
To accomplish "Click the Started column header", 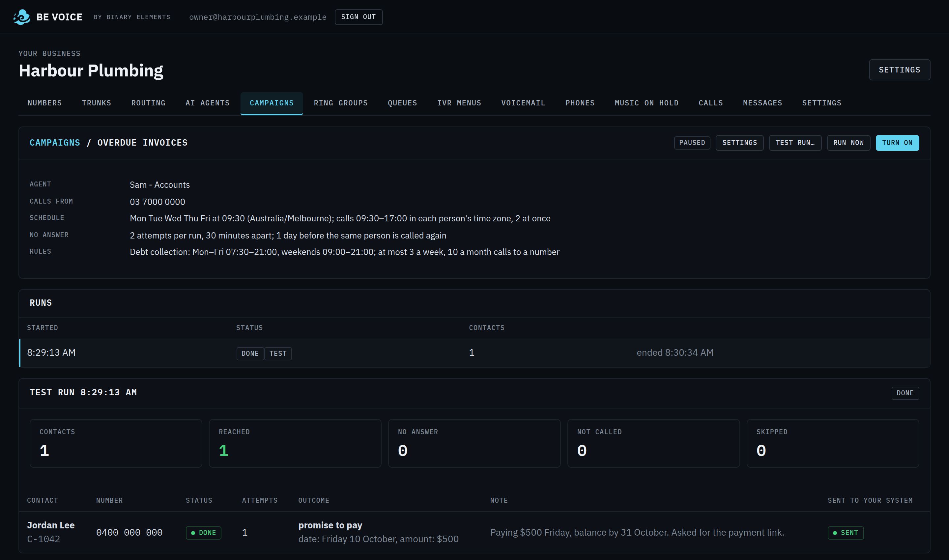I will coord(42,328).
